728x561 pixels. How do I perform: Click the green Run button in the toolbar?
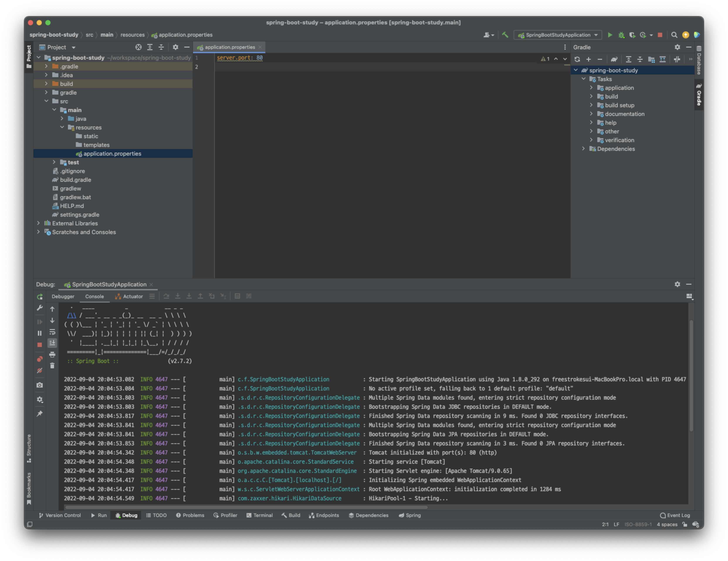(x=610, y=35)
